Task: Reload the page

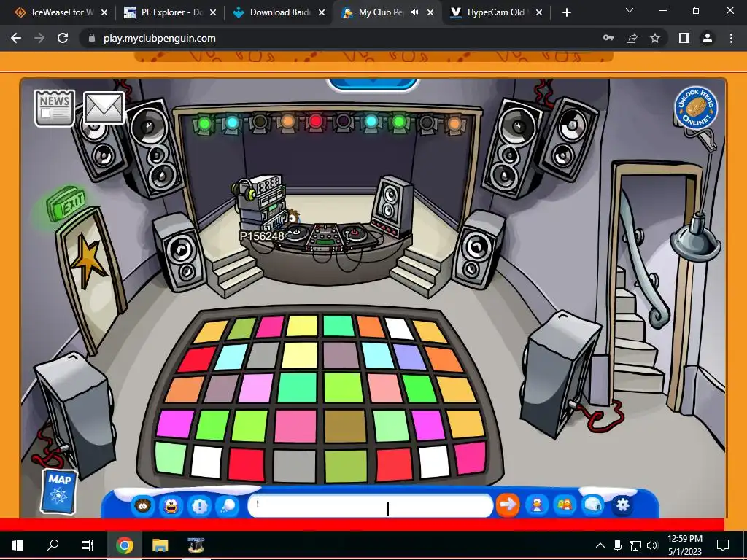Action: point(63,38)
